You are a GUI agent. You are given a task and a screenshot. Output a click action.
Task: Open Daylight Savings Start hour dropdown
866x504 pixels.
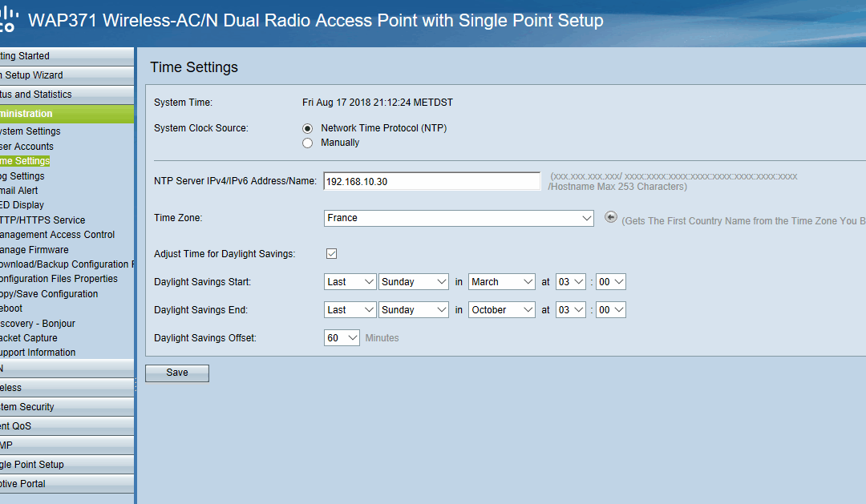click(571, 282)
